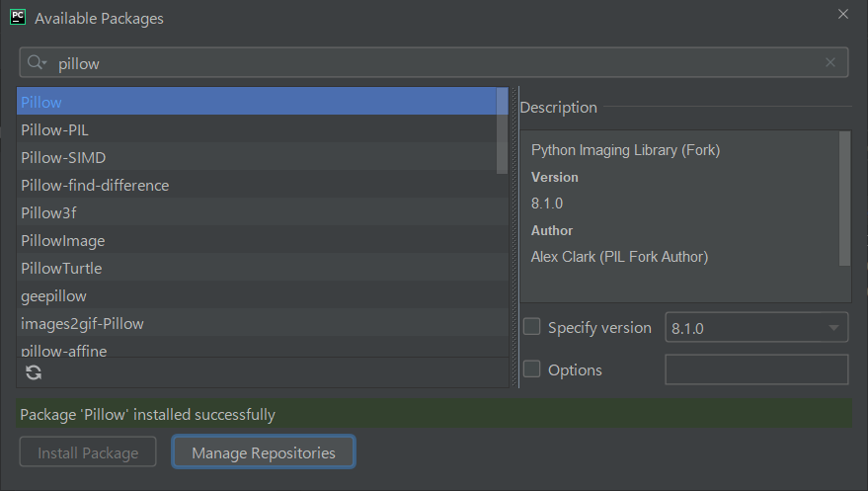Pick the PillowTurtle package
This screenshot has width=868, height=491.
[x=257, y=268]
